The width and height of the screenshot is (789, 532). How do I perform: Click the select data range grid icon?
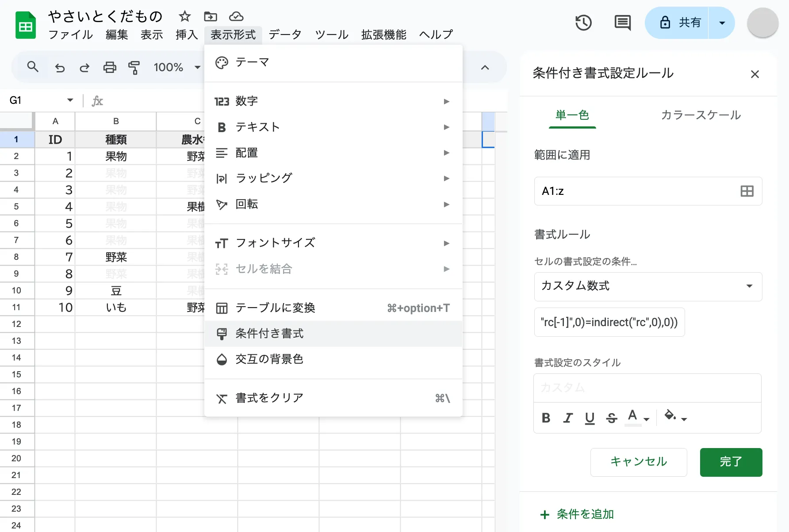747,191
